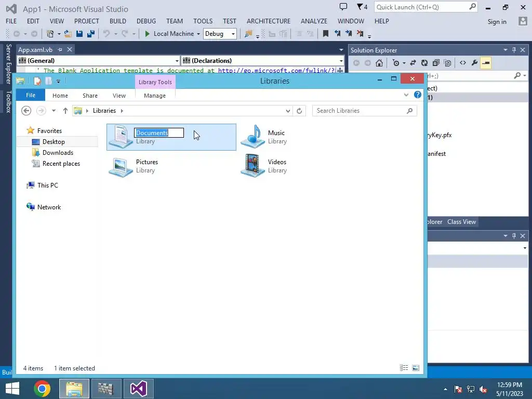Click the Save All icon in Visual Studio toolbar
Screen dimensions: 532x399
point(90,34)
